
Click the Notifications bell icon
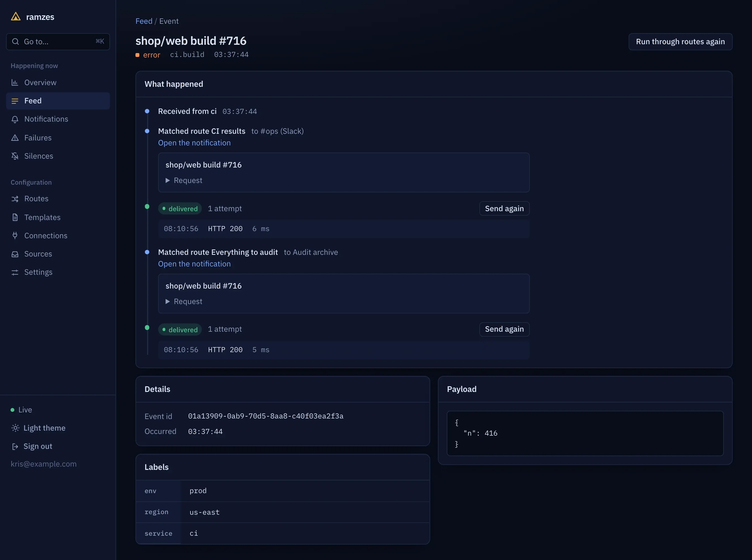point(15,119)
